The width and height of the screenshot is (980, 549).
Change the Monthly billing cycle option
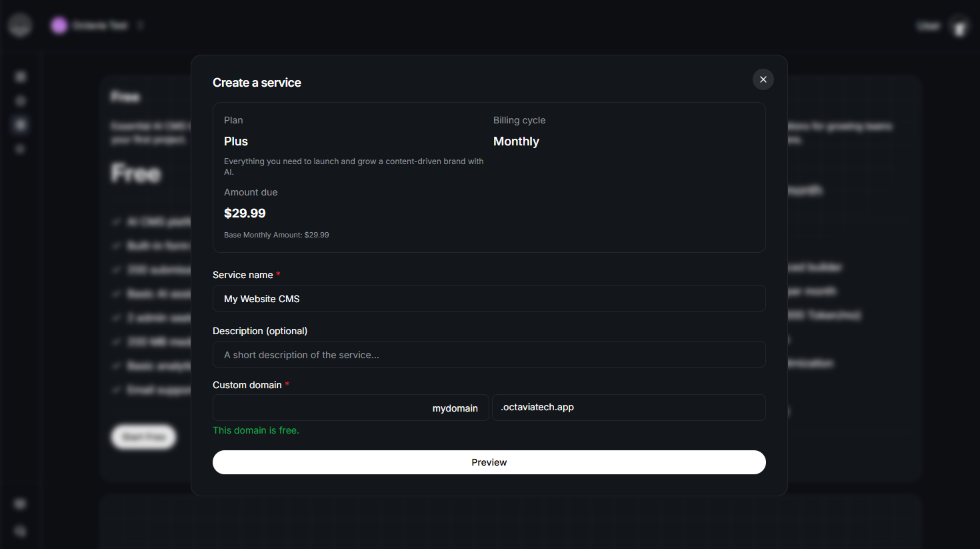(516, 141)
